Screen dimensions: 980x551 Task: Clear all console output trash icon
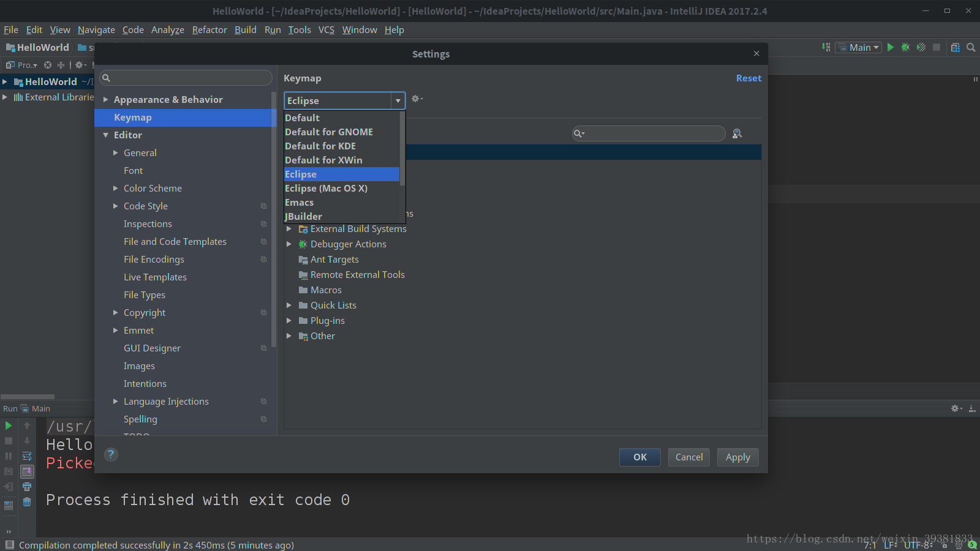pos(27,502)
